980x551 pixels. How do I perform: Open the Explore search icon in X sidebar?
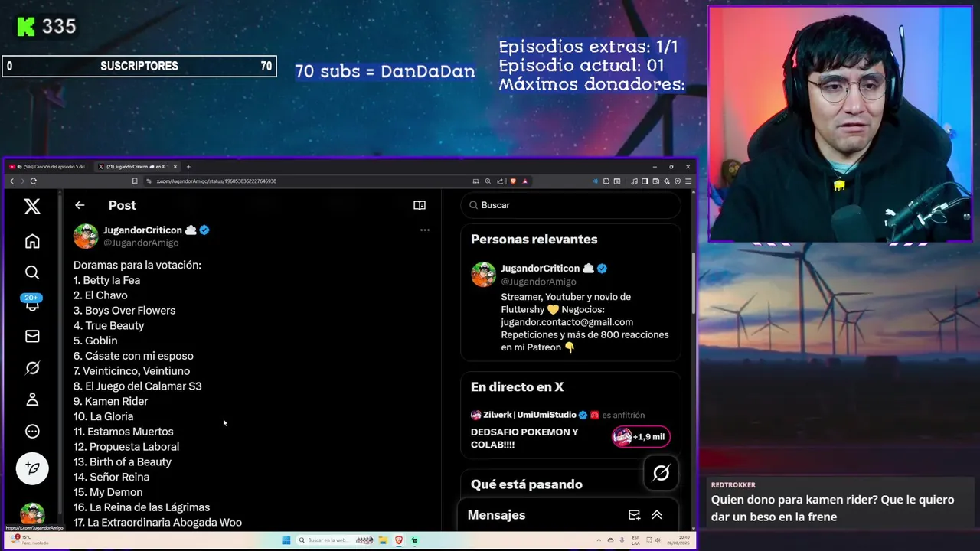(x=32, y=272)
